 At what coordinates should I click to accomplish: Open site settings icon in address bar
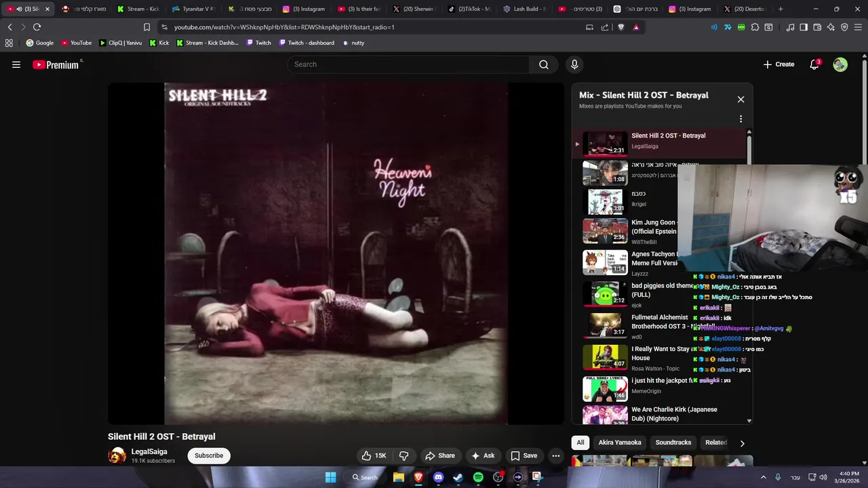click(x=164, y=27)
